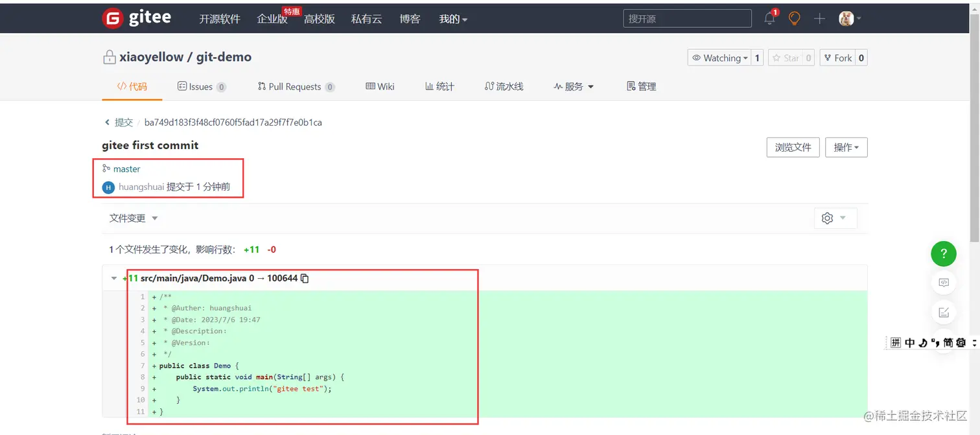
Task: Click 开源软件 in the top navigation
Action: click(220, 19)
